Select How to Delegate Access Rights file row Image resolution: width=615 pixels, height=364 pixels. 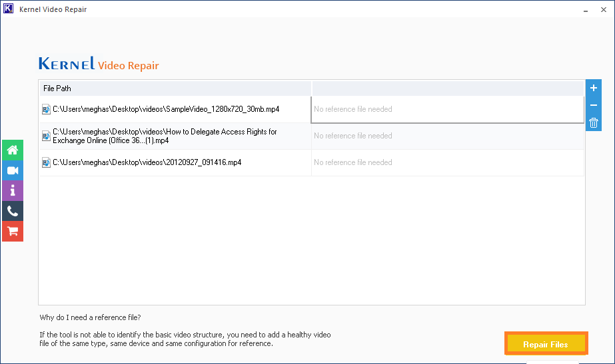pyautogui.click(x=175, y=136)
